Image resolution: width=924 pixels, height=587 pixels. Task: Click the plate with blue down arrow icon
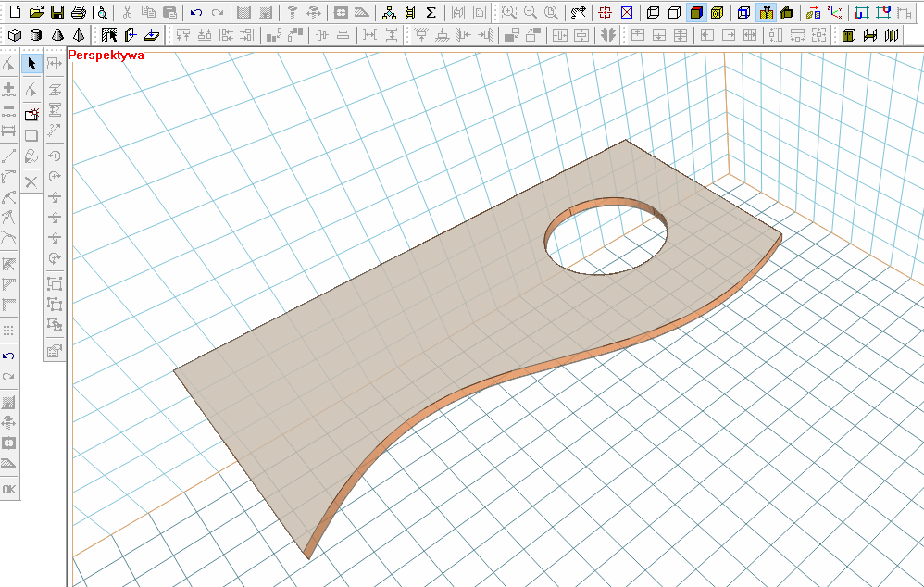tap(152, 35)
